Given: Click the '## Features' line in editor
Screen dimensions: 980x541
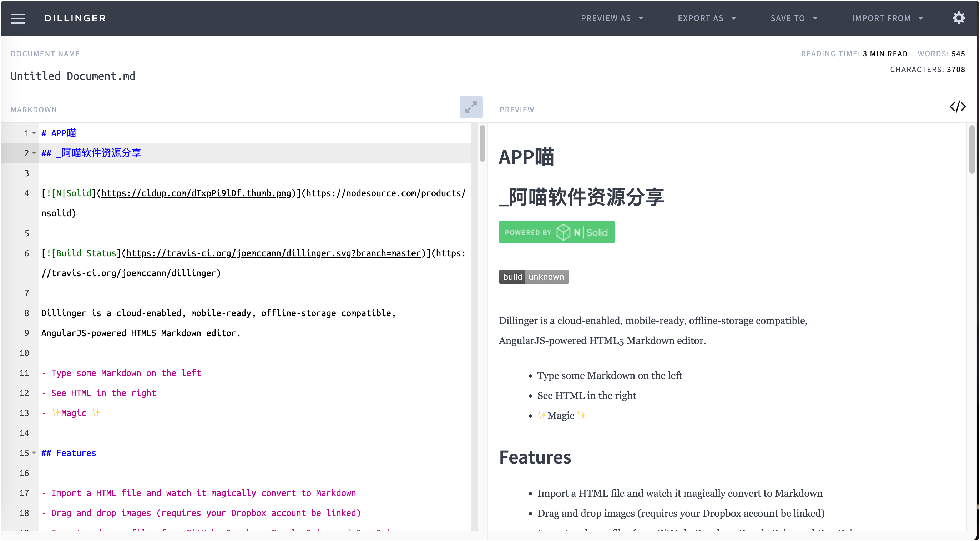Looking at the screenshot, I should [69, 453].
